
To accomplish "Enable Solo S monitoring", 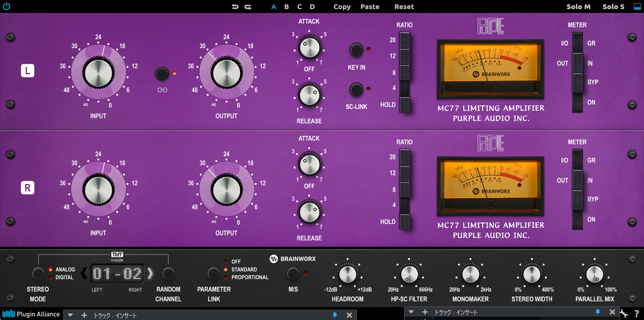I will tap(613, 7).
